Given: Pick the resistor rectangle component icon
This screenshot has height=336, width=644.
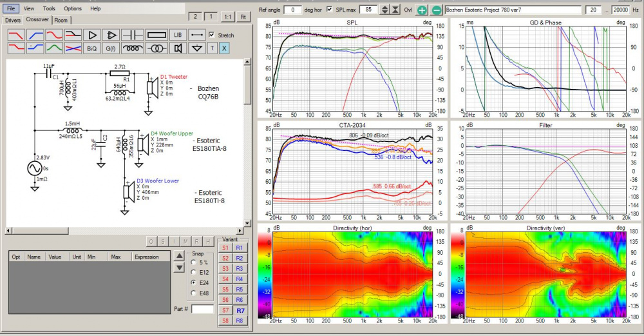Looking at the screenshot, I should (156, 34).
